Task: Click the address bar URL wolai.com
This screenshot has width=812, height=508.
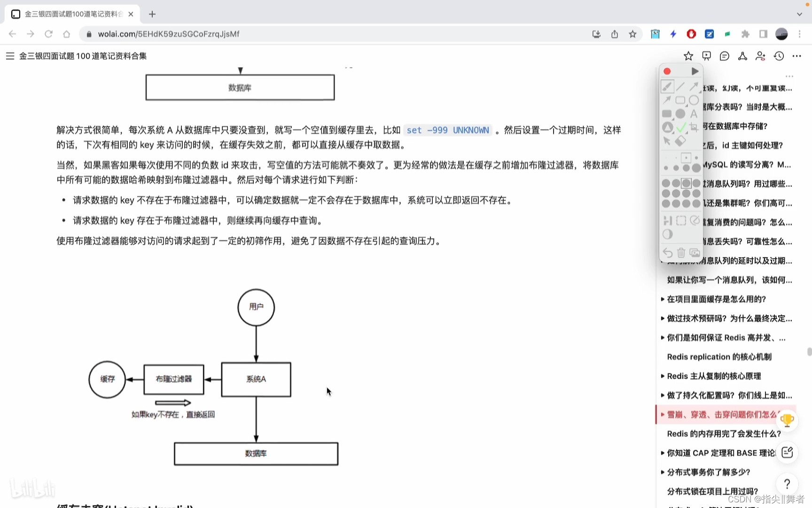Action: click(x=169, y=34)
